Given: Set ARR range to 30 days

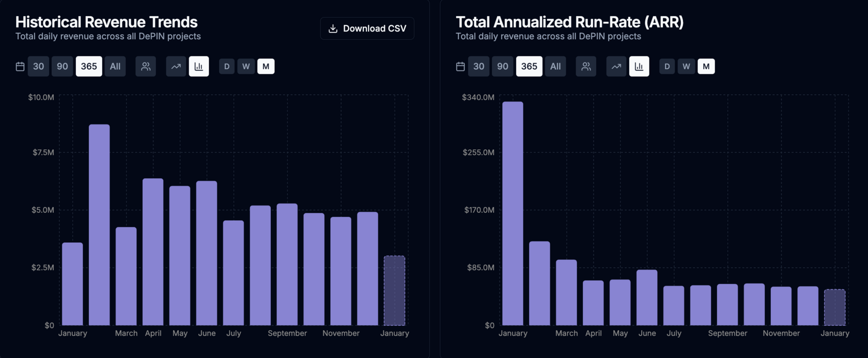Looking at the screenshot, I should [x=479, y=67].
